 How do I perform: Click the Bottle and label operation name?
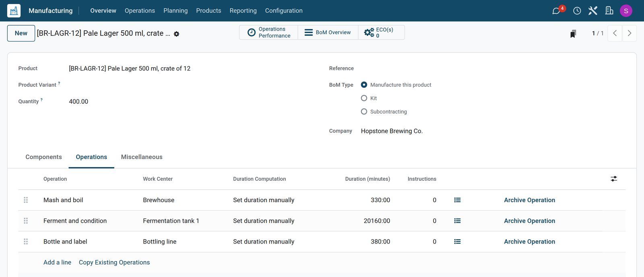65,242
